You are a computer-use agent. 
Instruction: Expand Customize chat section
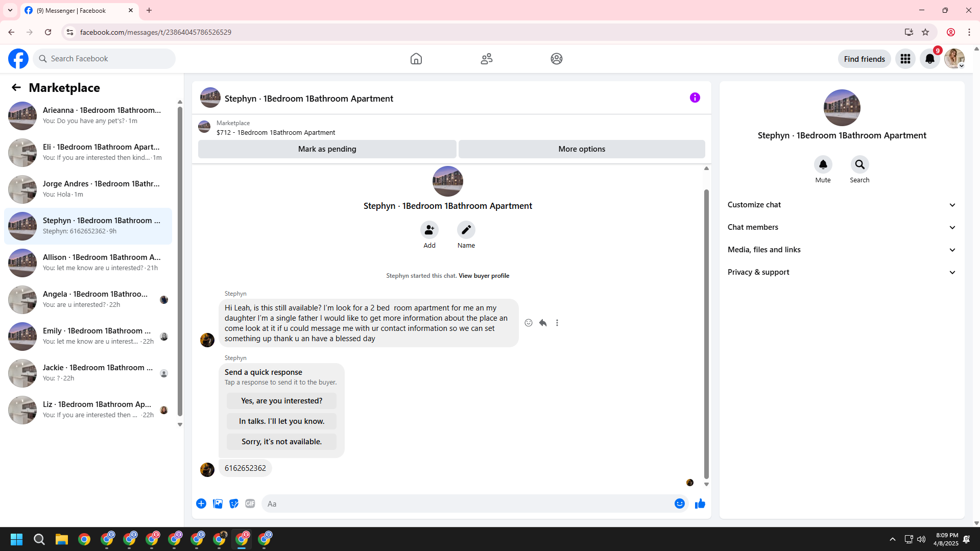[x=842, y=205]
